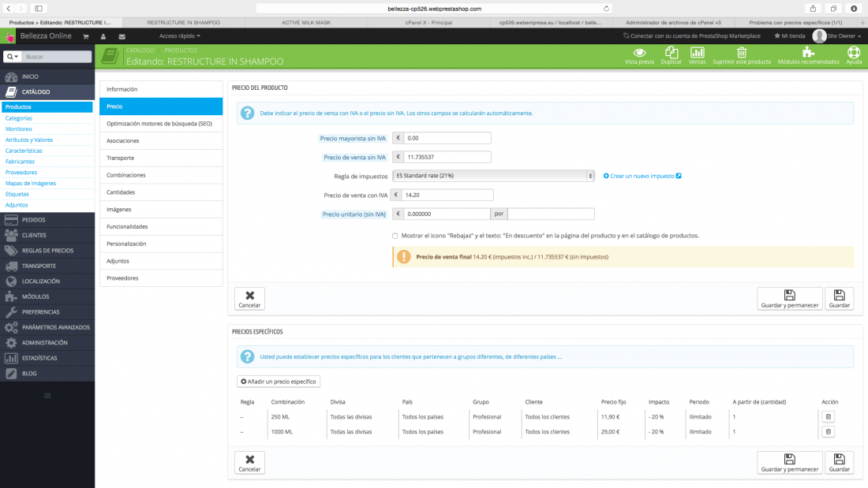
Task: Select the Funcionalidades tab
Action: (x=161, y=226)
